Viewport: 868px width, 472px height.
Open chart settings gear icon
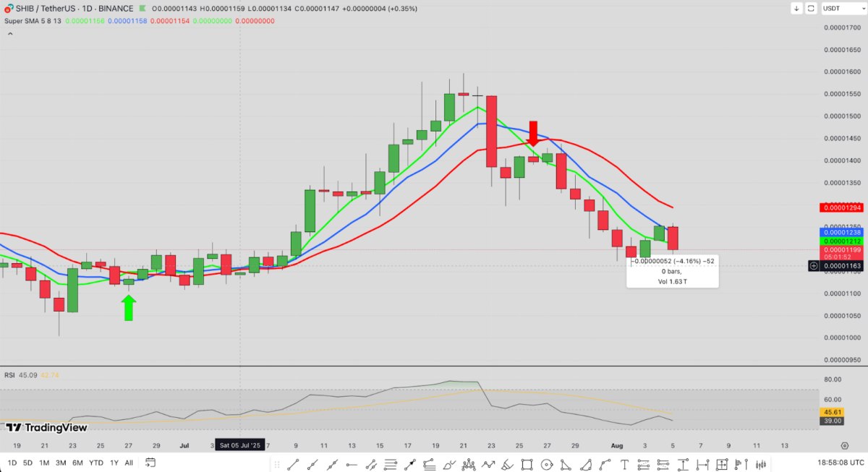click(x=844, y=445)
